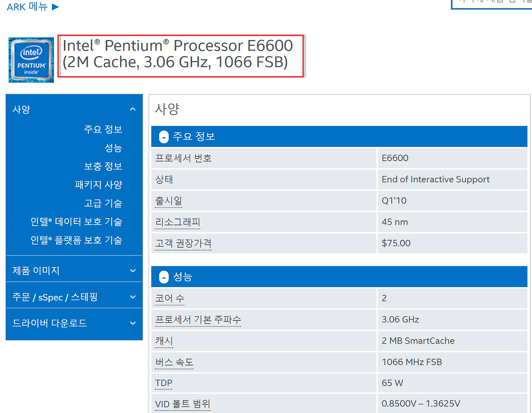Open the 고객 권장가격 definition link
532x413 pixels.
pos(183,243)
